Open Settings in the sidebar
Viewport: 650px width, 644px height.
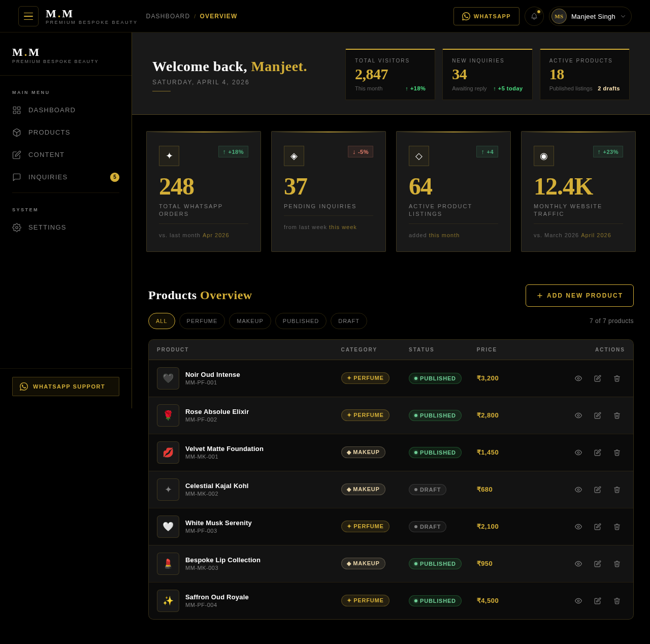point(66,228)
